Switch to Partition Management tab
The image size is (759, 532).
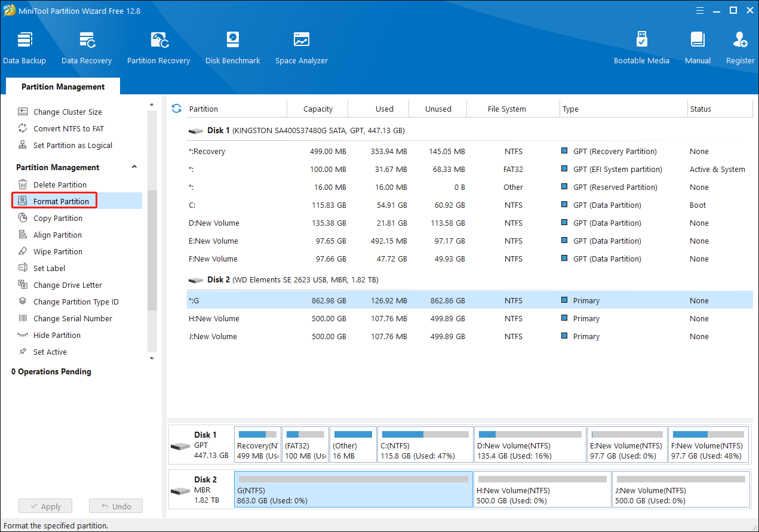(x=63, y=87)
